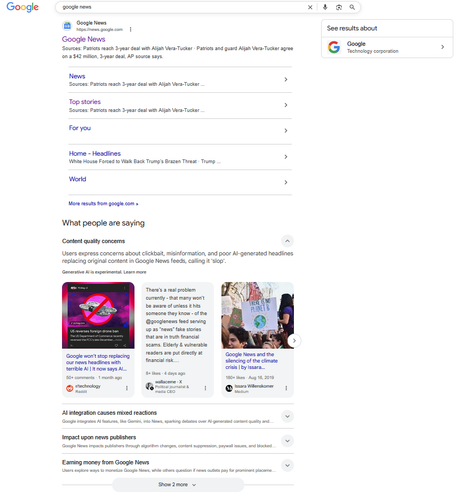Click the climate protest photo thumbnail
462x499 pixels.
tap(258, 315)
